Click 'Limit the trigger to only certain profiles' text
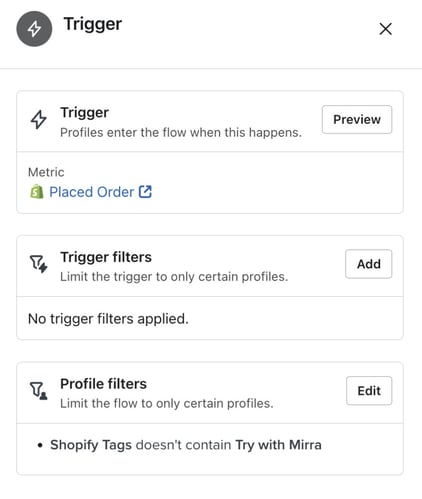Viewport: 422px width, 499px height. (x=174, y=277)
